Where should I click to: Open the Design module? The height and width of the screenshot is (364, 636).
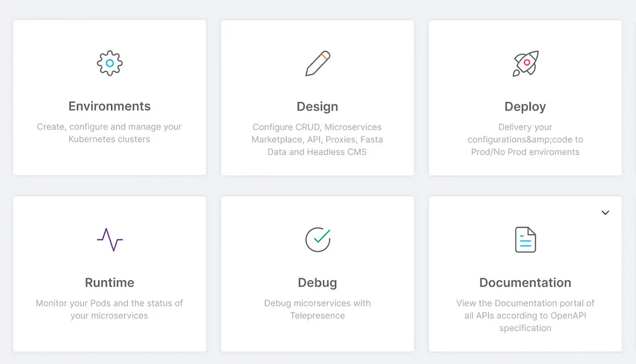point(317,106)
